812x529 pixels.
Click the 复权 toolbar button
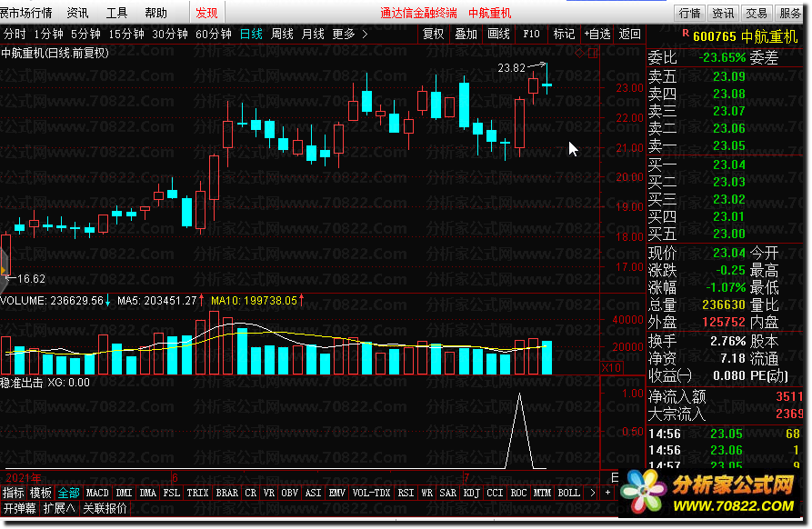pyautogui.click(x=434, y=35)
